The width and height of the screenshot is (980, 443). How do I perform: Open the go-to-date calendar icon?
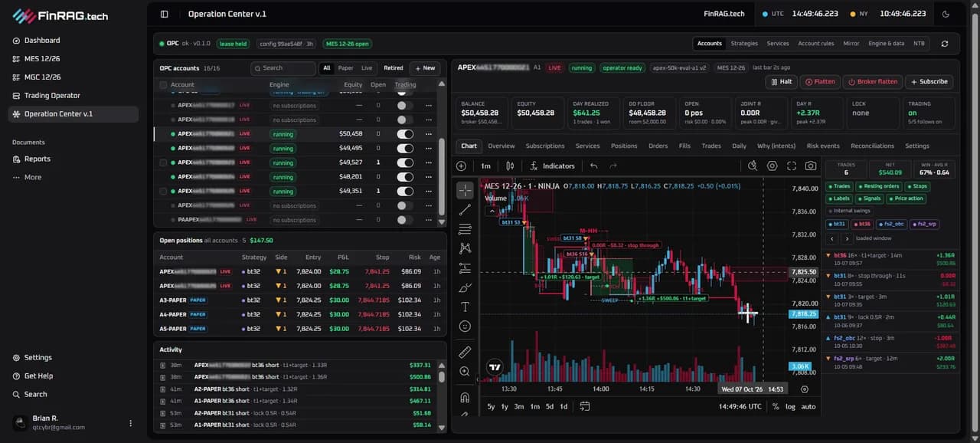(x=585, y=406)
